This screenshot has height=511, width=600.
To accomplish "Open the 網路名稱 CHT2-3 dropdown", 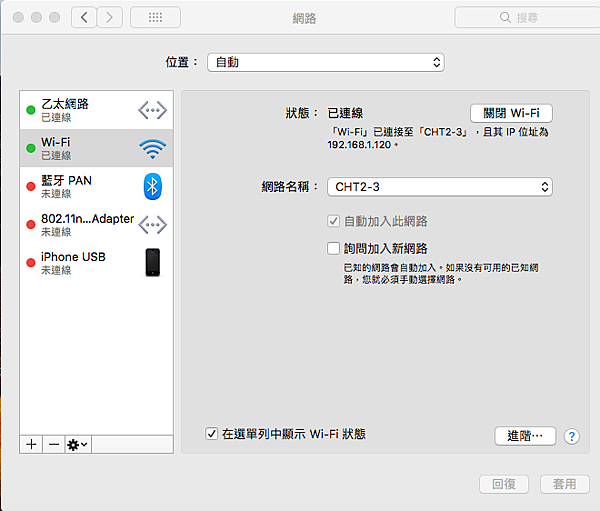I will click(440, 187).
